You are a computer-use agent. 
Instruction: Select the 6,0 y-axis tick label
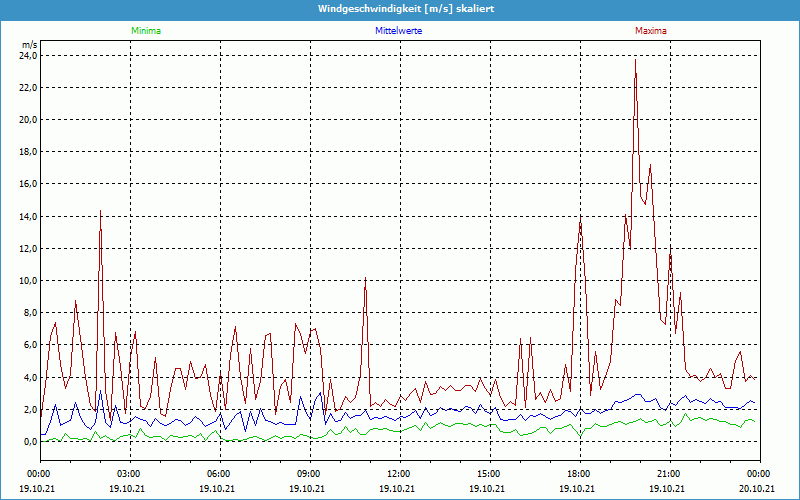(x=29, y=345)
